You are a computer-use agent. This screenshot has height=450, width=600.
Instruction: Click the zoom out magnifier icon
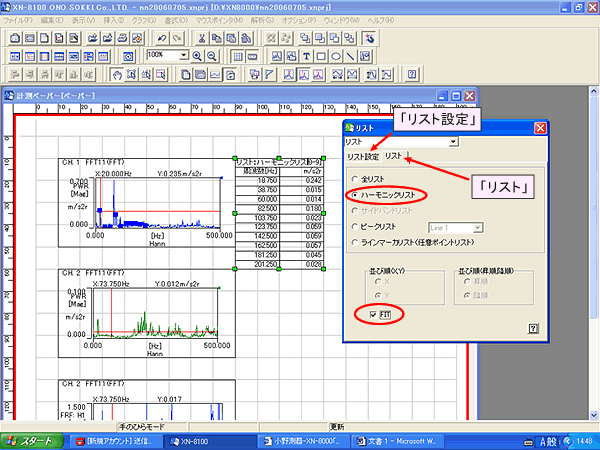[x=212, y=57]
